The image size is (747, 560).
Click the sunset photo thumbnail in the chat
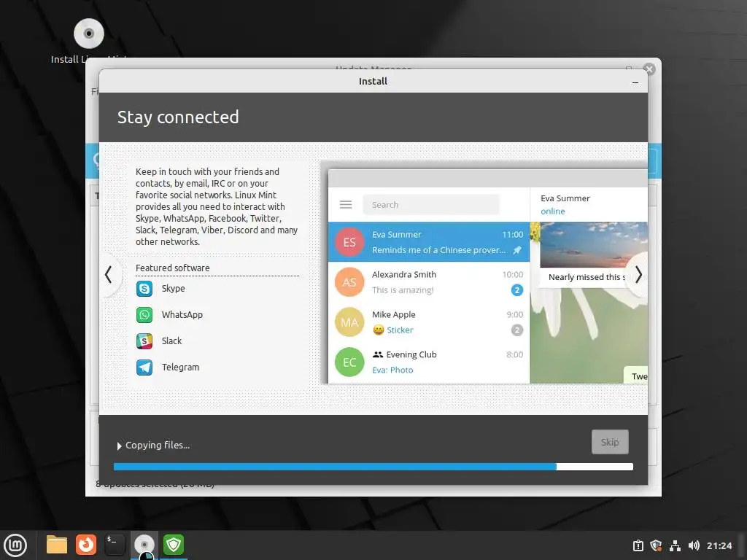point(594,245)
